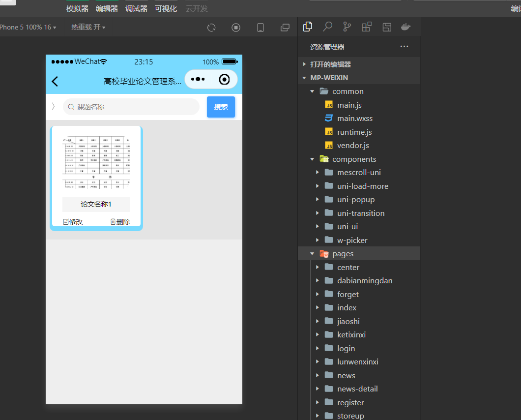The height and width of the screenshot is (420, 521).
Task: Collapse the MP-WEIXIN project root
Action: tap(359, 78)
